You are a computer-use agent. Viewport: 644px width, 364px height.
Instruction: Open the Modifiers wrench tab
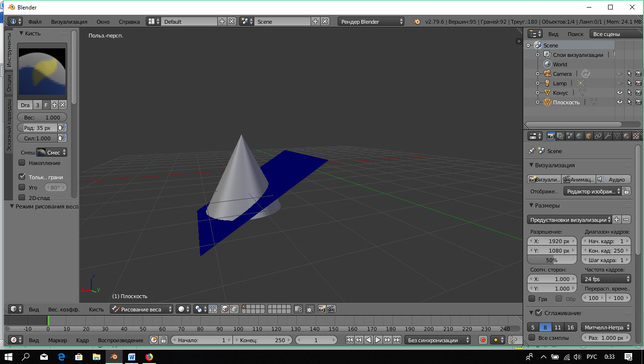[608, 136]
